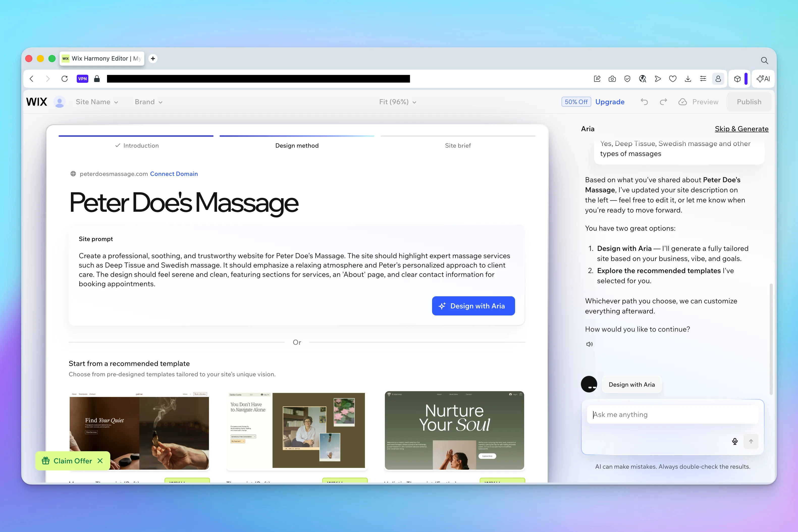This screenshot has width=798, height=532.
Task: Play Aria's message with the speaker icon
Action: tap(590, 344)
